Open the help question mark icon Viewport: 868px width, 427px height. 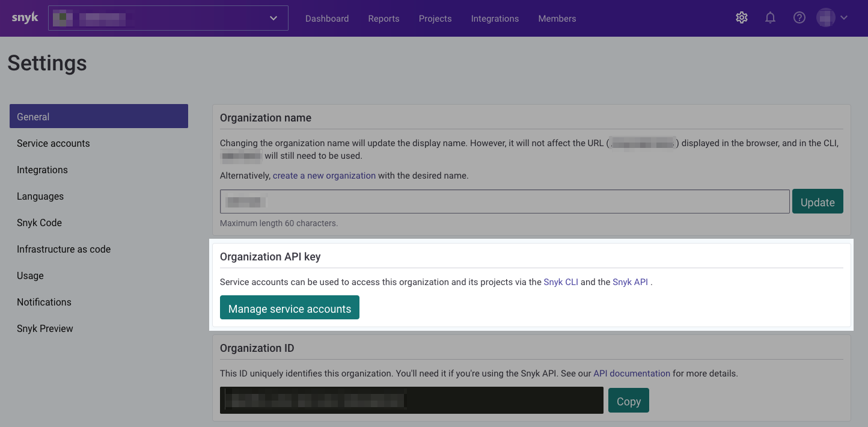point(799,18)
